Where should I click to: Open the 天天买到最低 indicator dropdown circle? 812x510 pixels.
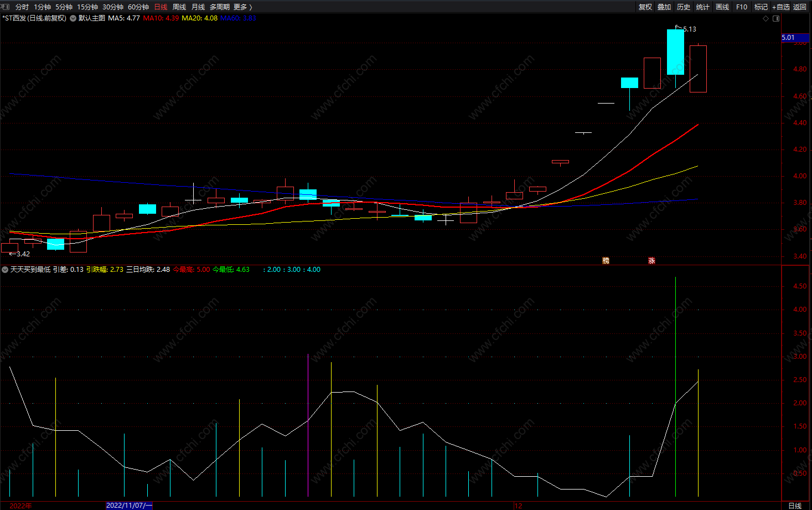pos(5,270)
